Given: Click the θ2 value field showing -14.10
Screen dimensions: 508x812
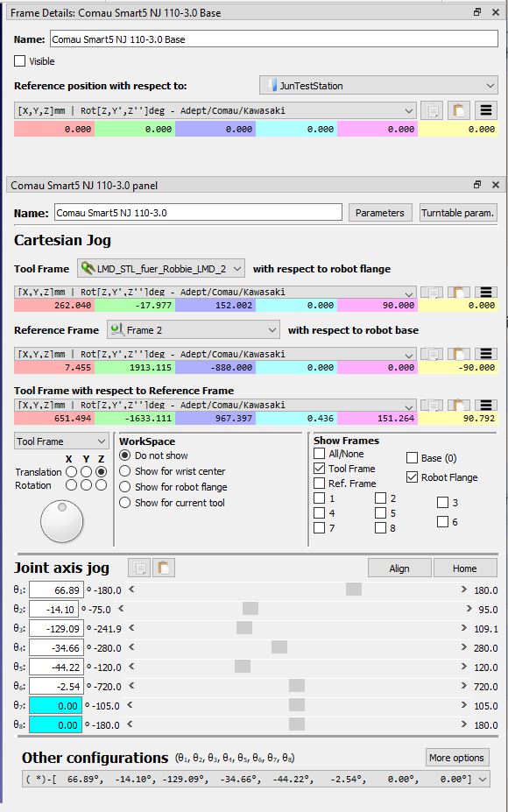Looking at the screenshot, I should (53, 609).
